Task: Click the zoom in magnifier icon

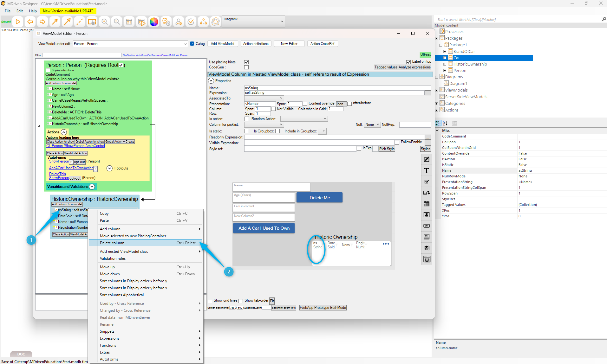Action: click(104, 22)
